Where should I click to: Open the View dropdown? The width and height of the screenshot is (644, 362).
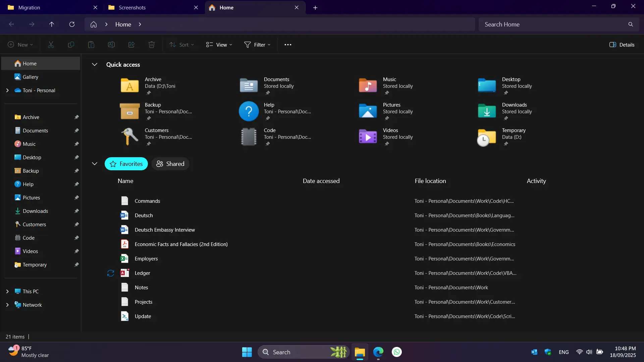(219, 45)
